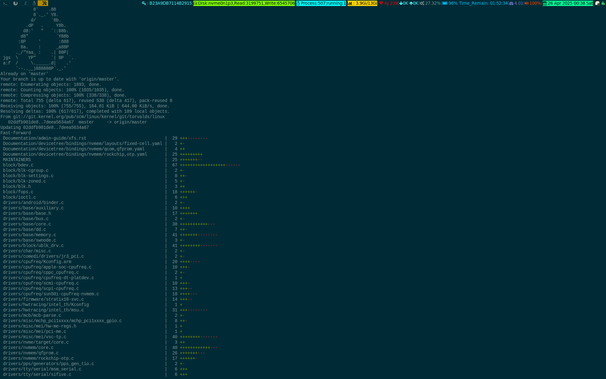606x379 pixels.
Task: Click the green nvme0n1p3 disk read/write module
Action: (x=244, y=3)
